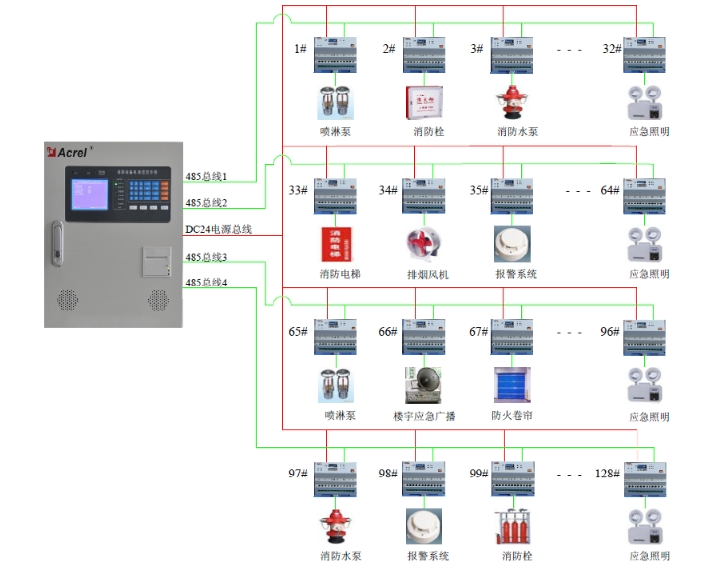
Task: Select the emergency light image under 128#
Action: [x=645, y=527]
